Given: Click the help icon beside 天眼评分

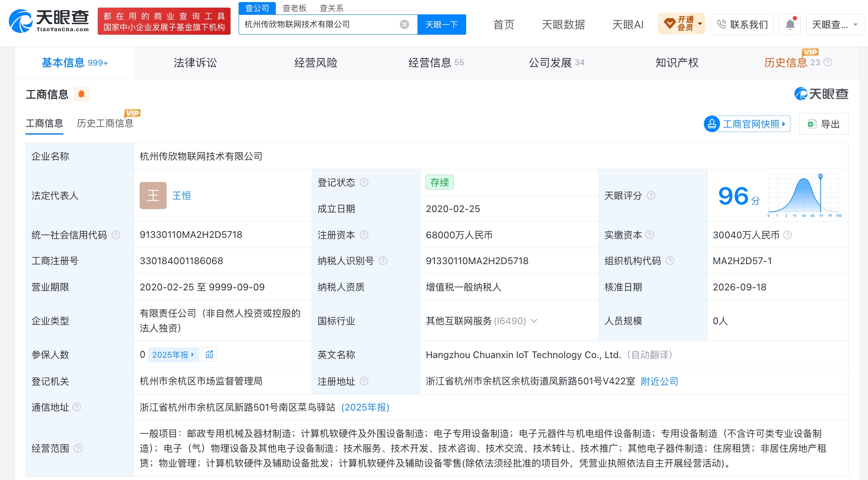Looking at the screenshot, I should (651, 196).
